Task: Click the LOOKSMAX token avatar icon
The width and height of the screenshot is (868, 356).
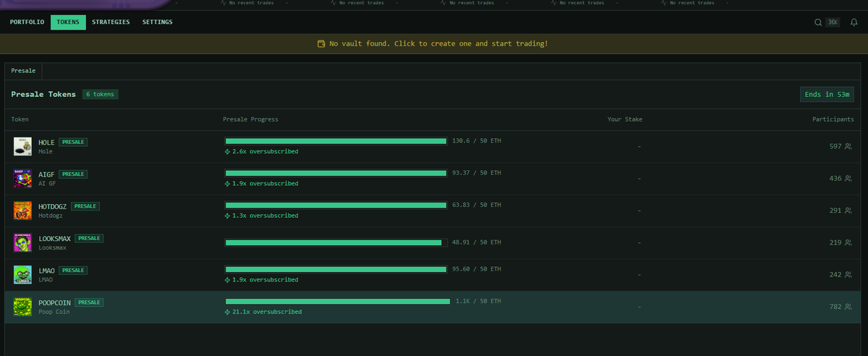Action: click(22, 242)
